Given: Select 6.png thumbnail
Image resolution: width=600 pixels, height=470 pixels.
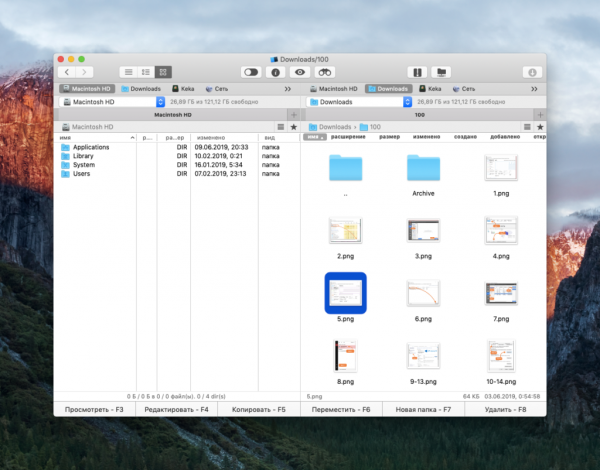Looking at the screenshot, I should [x=423, y=293].
